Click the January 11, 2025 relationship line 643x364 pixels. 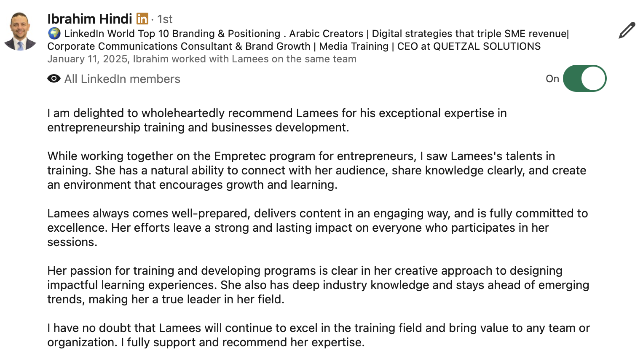(202, 59)
